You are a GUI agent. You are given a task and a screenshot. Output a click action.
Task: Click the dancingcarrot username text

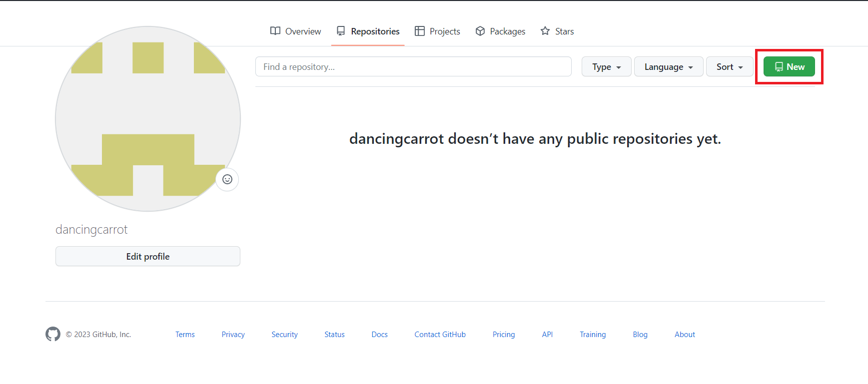(91, 230)
